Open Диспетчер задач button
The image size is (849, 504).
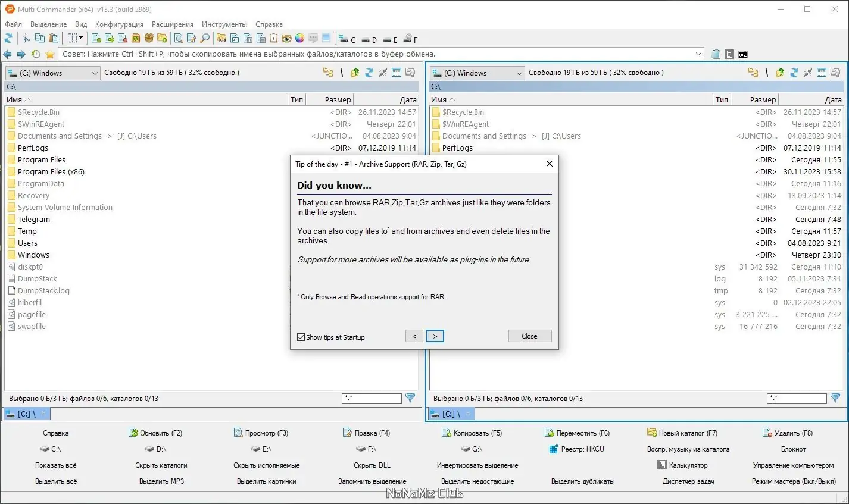click(x=688, y=481)
